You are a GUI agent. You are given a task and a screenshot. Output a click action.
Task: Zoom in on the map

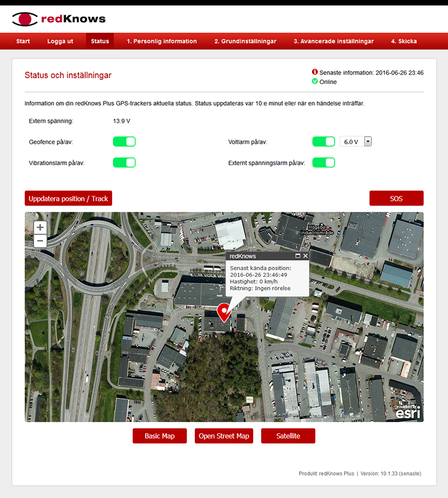click(40, 227)
